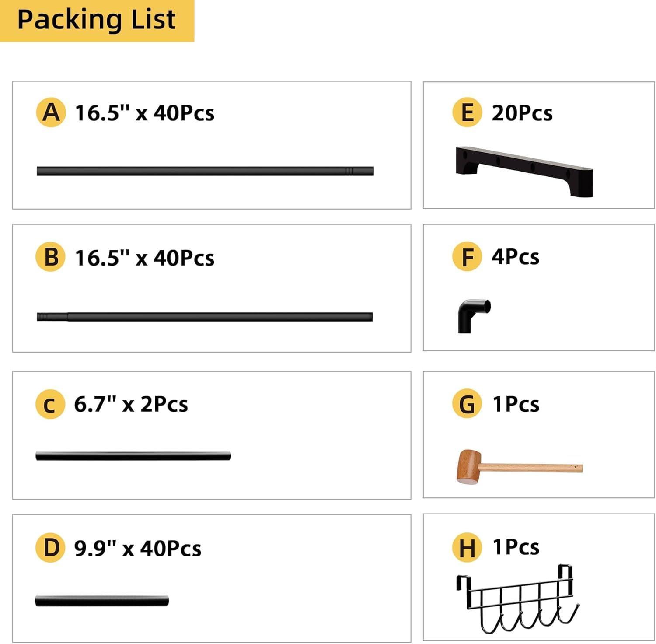Select the yellow letter G badge
656x644 pixels.
click(x=467, y=404)
